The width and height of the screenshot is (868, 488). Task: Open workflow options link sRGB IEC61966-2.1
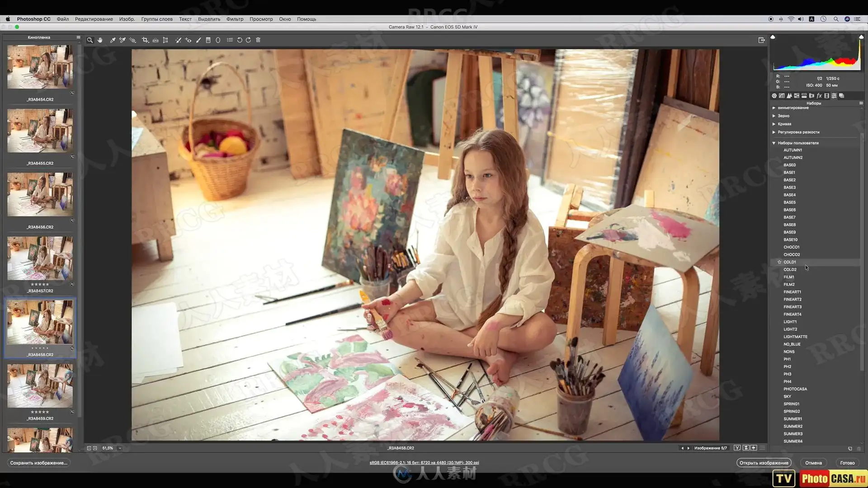424,463
